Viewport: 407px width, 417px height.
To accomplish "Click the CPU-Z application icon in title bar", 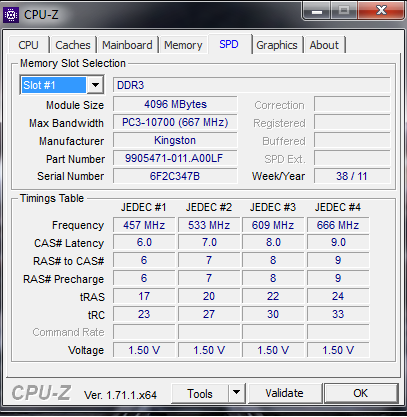I will [x=11, y=15].
